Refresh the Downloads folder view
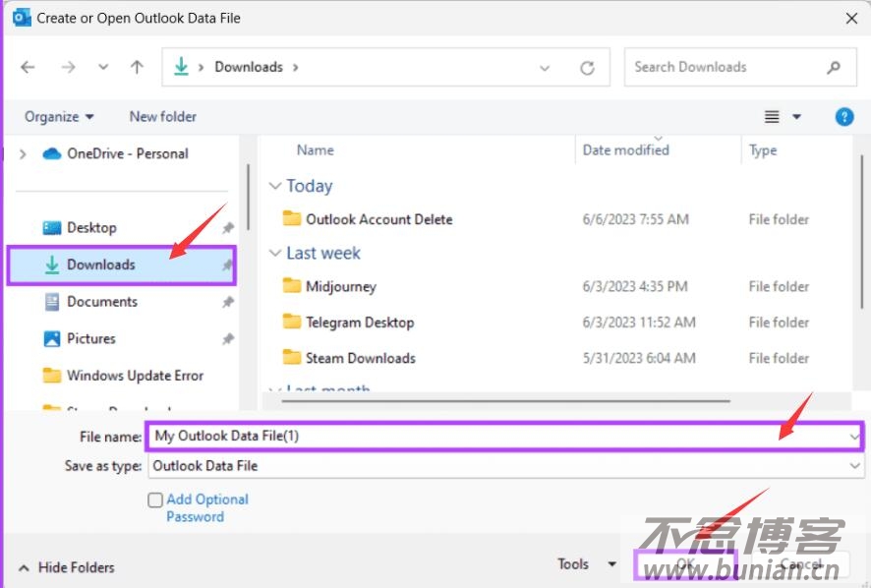The image size is (871, 588). 588,68
